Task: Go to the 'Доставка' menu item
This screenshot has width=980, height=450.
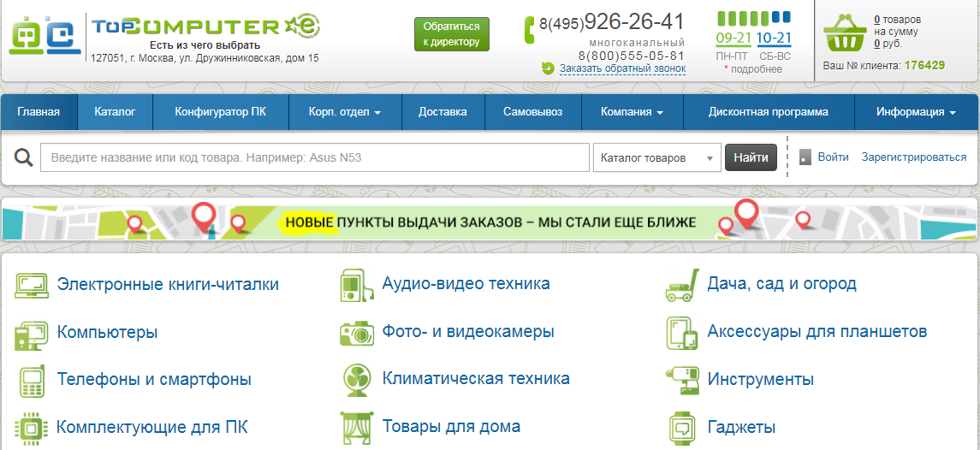Action: 442,112
